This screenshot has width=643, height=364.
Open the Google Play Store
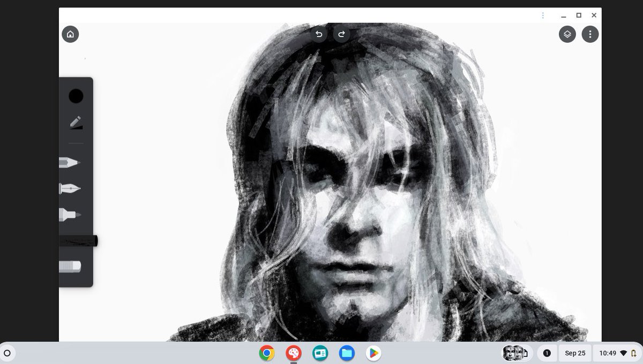(x=373, y=353)
